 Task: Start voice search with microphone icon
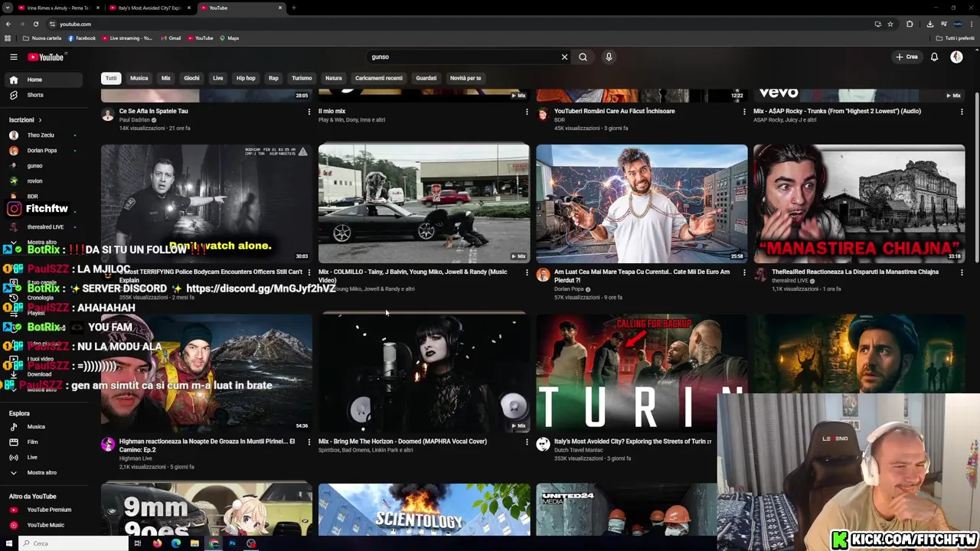pyautogui.click(x=609, y=57)
